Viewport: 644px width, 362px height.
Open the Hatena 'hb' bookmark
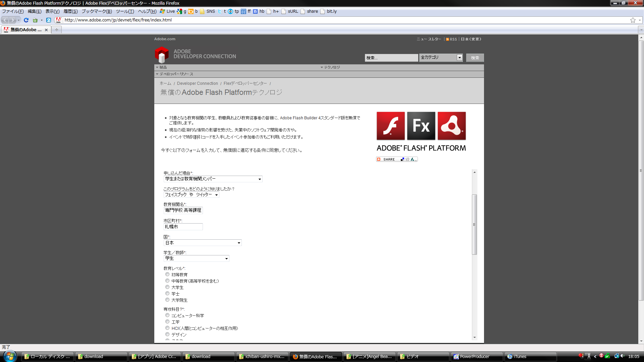tap(259, 11)
